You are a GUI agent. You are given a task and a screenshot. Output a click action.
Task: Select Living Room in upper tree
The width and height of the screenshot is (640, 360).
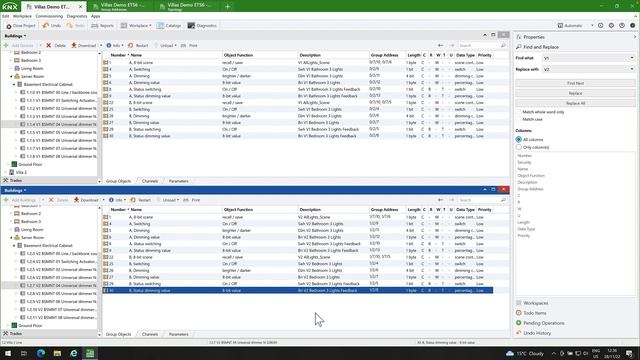point(32,69)
